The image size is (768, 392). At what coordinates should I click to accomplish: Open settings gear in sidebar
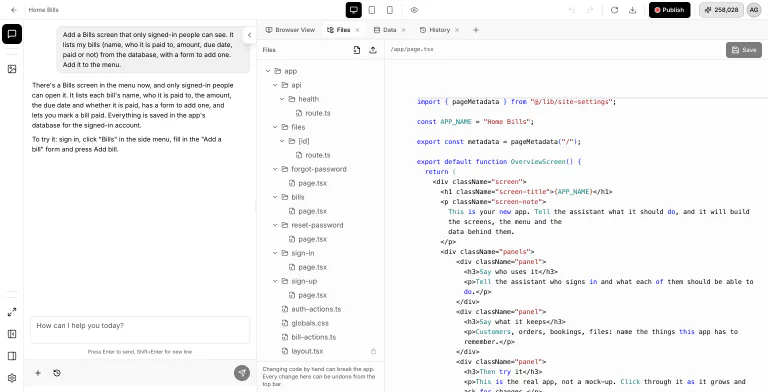pyautogui.click(x=12, y=378)
